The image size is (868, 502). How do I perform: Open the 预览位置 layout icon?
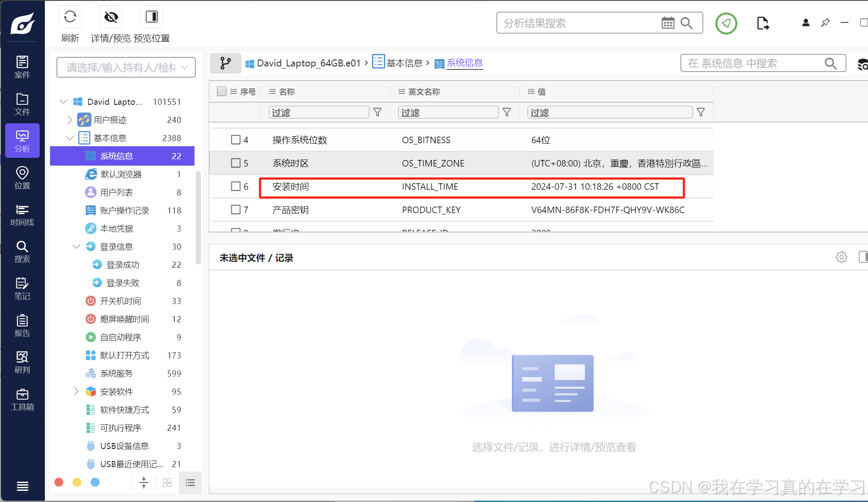(151, 17)
